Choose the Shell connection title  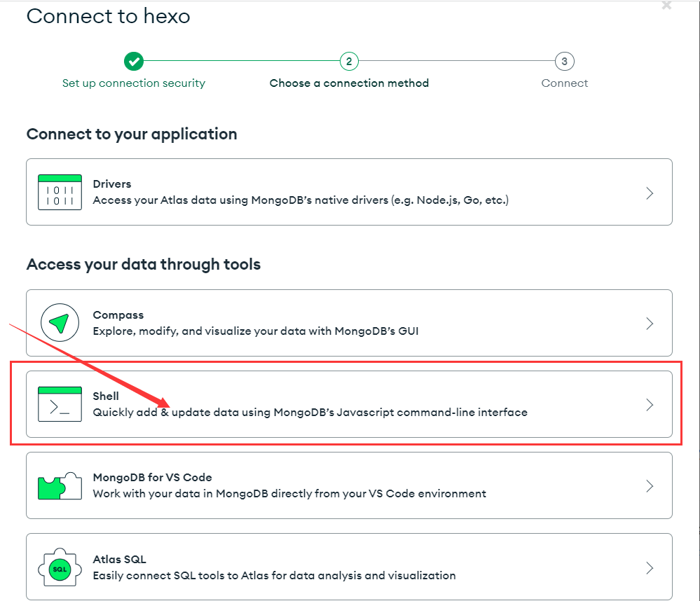[106, 396]
